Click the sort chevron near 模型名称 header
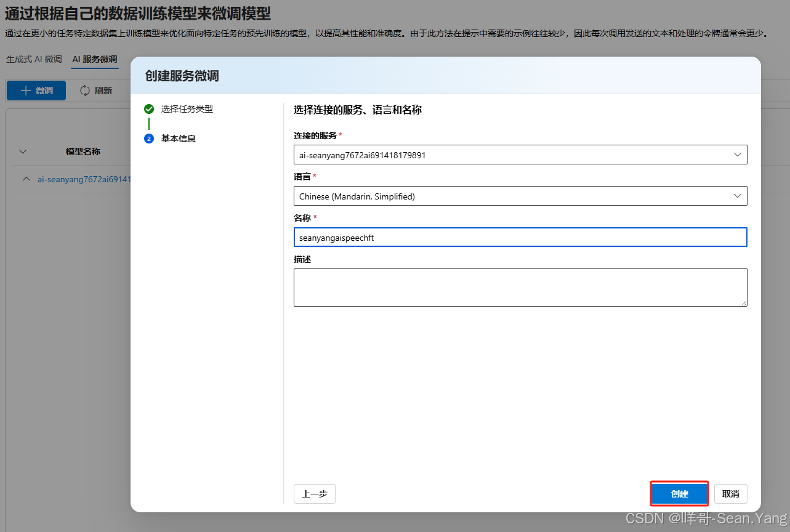790x532 pixels. [22, 151]
